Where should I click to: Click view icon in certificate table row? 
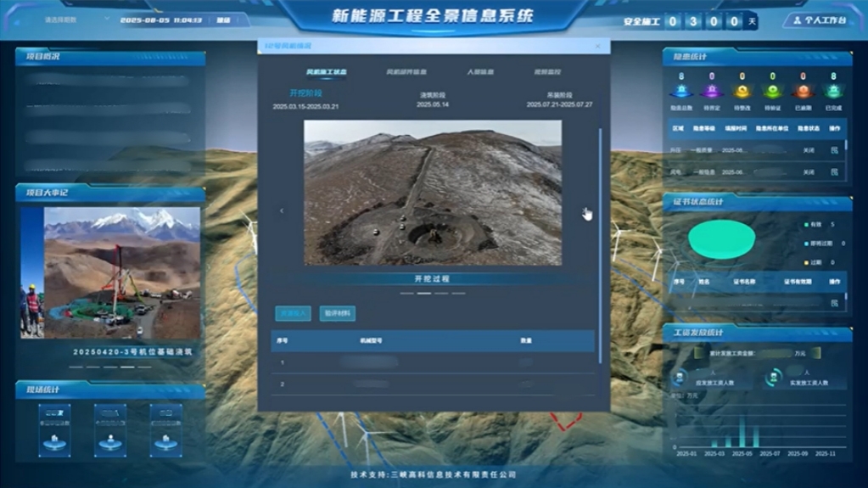click(833, 303)
